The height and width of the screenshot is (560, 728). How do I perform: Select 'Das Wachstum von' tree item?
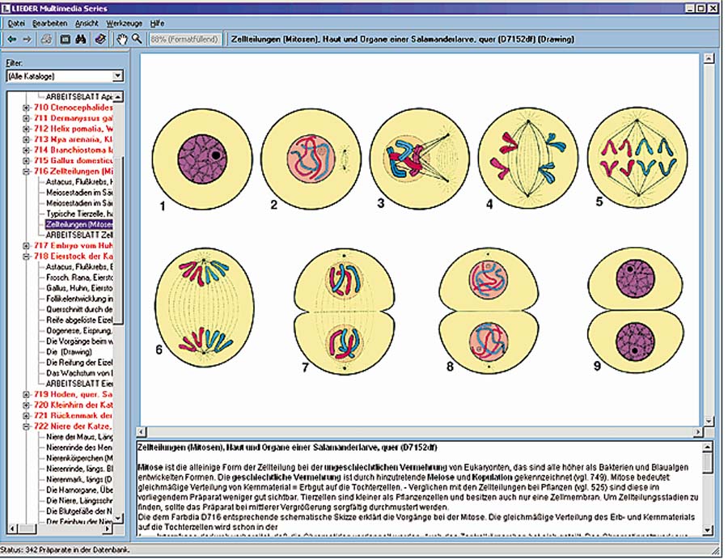(79, 373)
